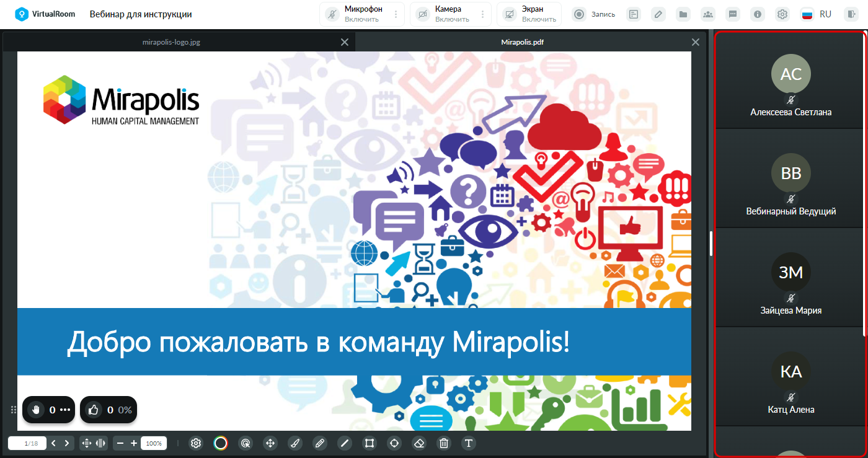Viewport: 868px width, 458px height.
Task: Open camera options three-dot menu
Action: [x=483, y=14]
